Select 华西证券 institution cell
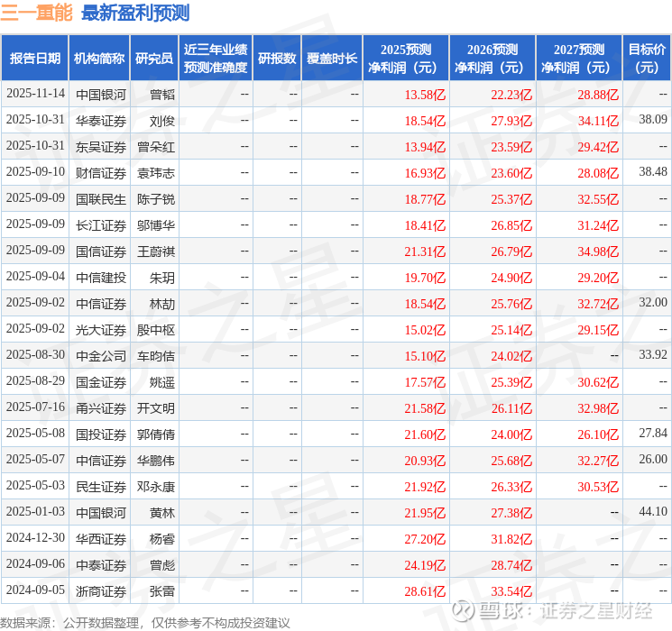 (x=101, y=539)
